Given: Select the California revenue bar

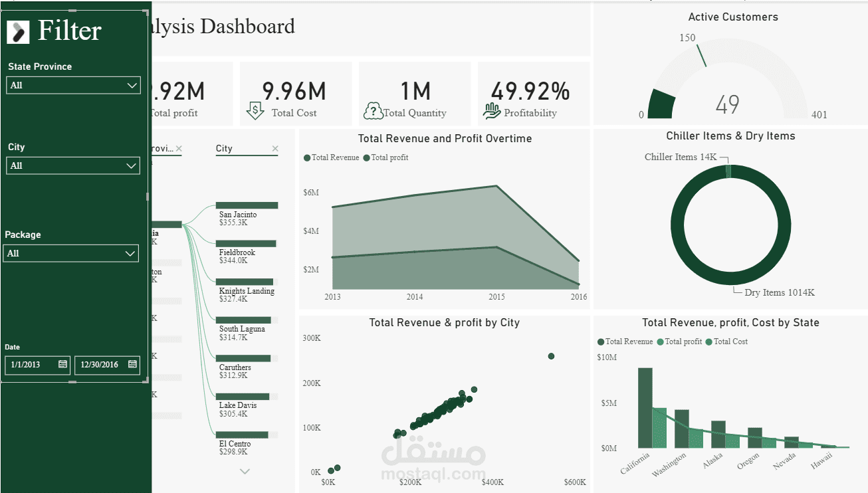Looking at the screenshot, I should [645, 408].
